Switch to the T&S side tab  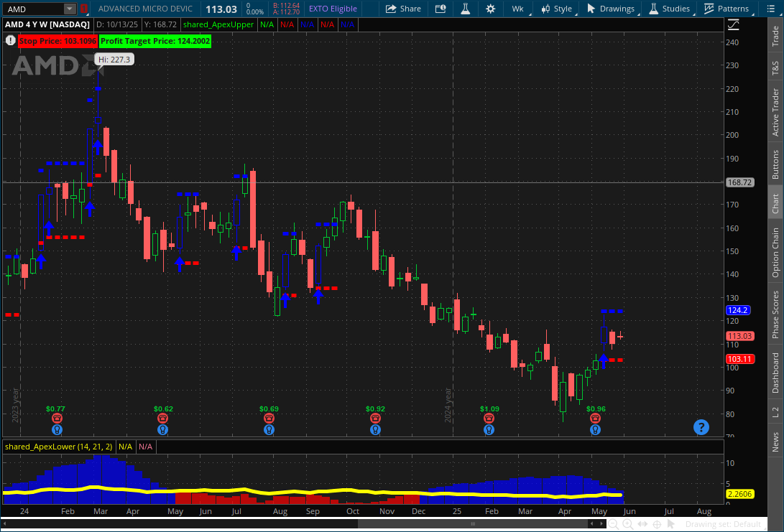775,68
